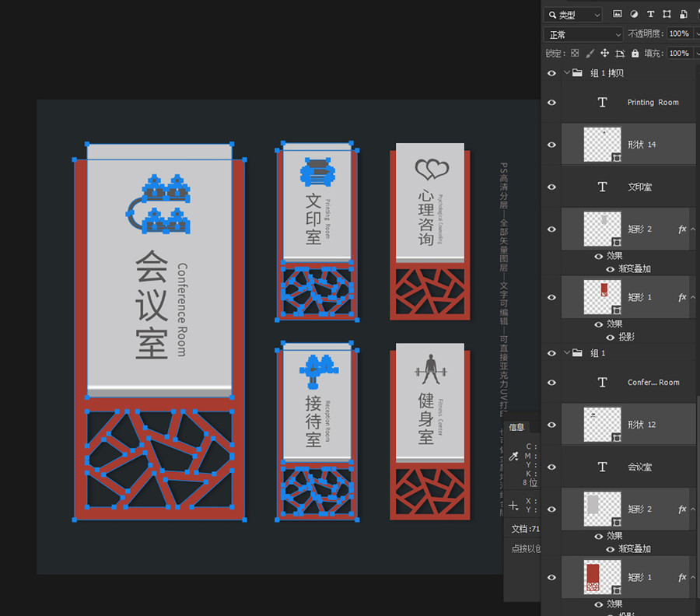700x616 pixels.
Task: Click the T icon of Printing Room layer
Action: [602, 102]
